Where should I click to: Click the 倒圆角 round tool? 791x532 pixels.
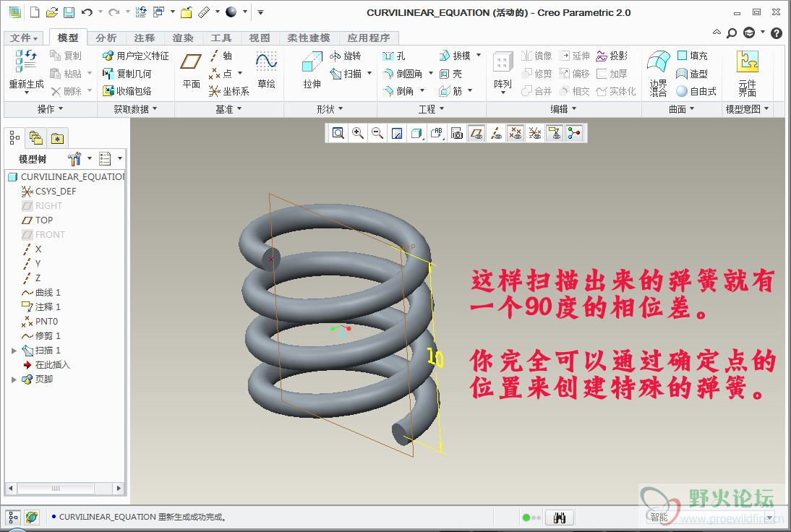(403, 74)
